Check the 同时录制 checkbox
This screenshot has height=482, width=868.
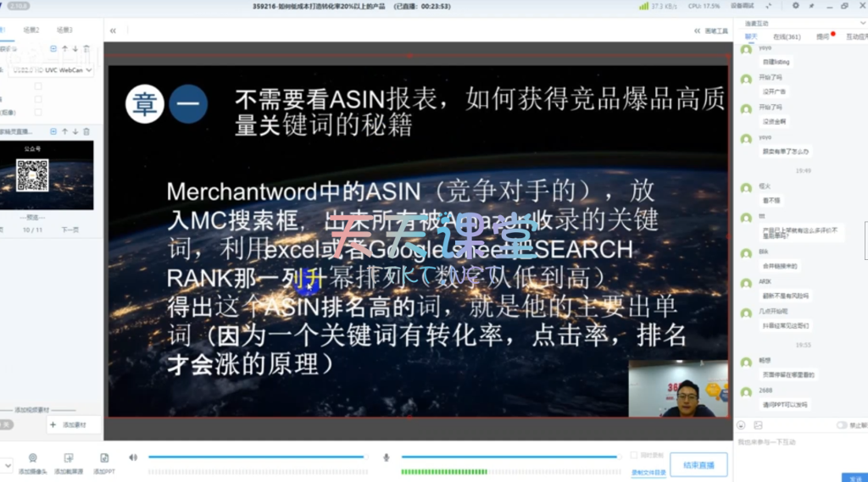tap(634, 456)
